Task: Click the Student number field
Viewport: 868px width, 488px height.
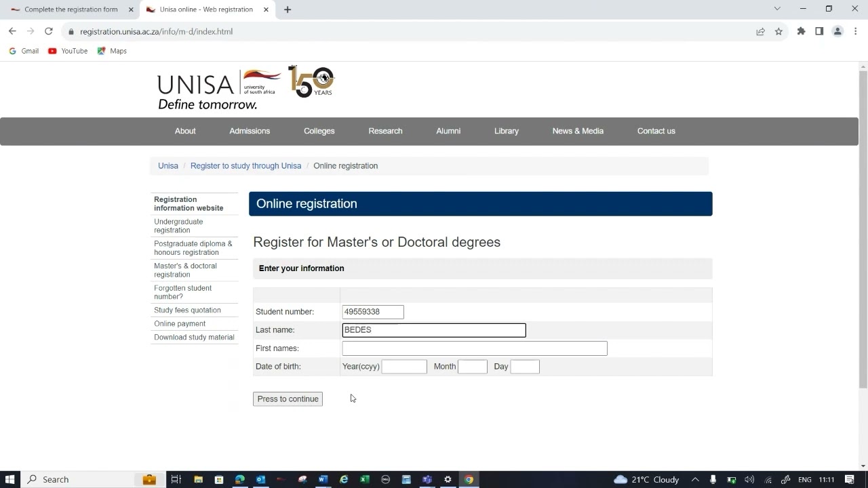Action: pos(373,312)
